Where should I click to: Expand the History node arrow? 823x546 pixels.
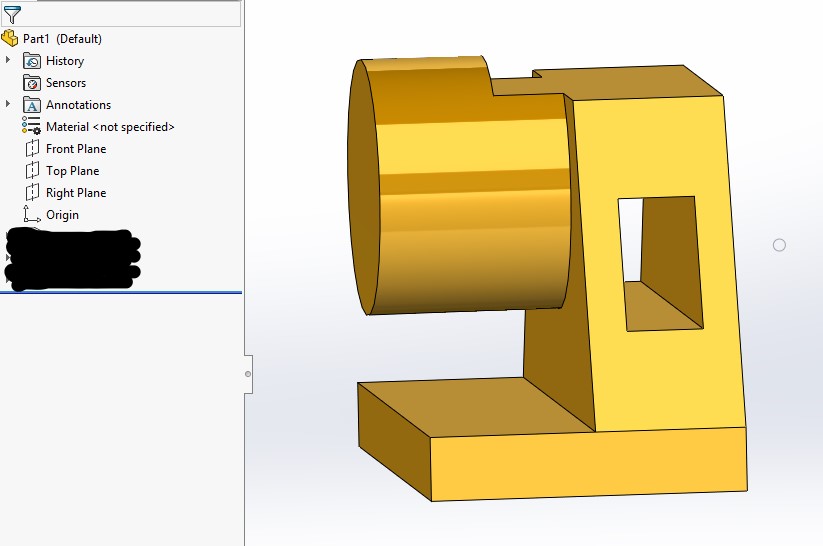click(x=8, y=61)
